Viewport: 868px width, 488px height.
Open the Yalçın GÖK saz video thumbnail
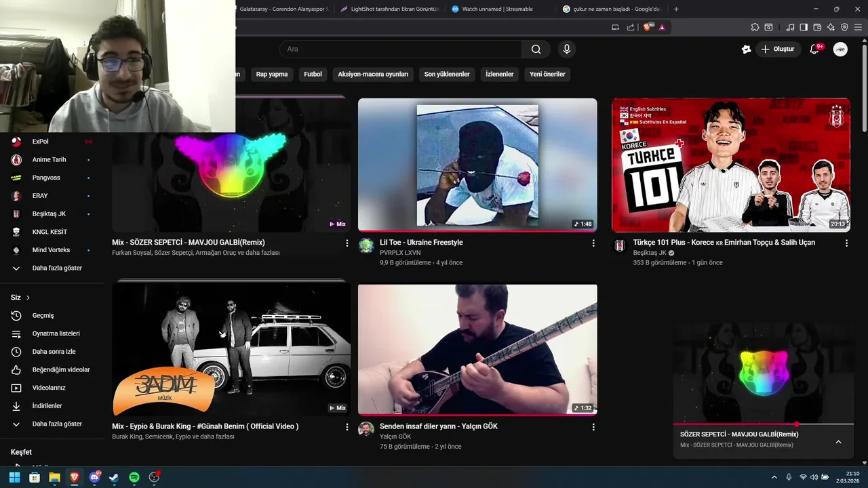click(477, 349)
